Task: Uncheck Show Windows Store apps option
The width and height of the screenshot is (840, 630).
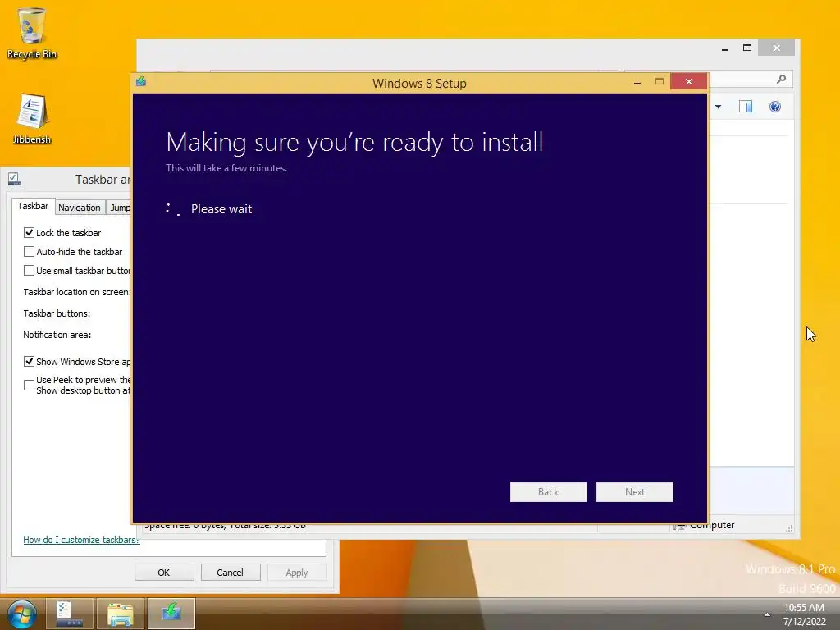Action: pos(29,361)
